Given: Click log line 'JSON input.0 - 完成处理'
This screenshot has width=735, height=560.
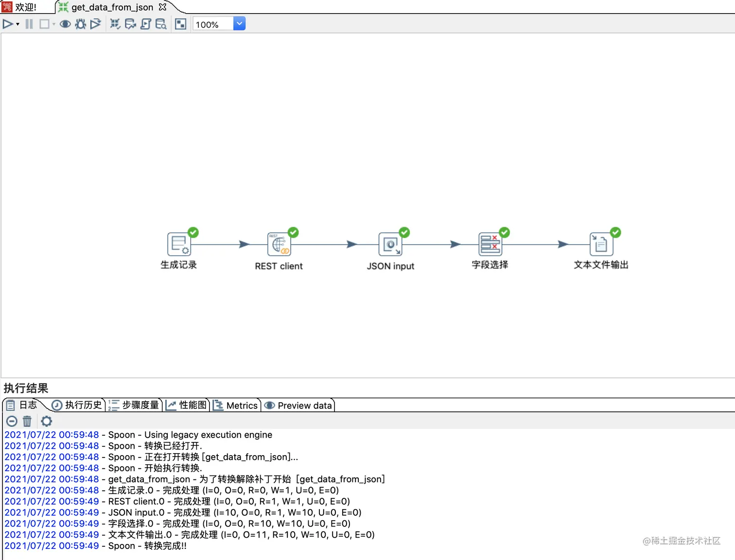Looking at the screenshot, I should click(183, 512).
